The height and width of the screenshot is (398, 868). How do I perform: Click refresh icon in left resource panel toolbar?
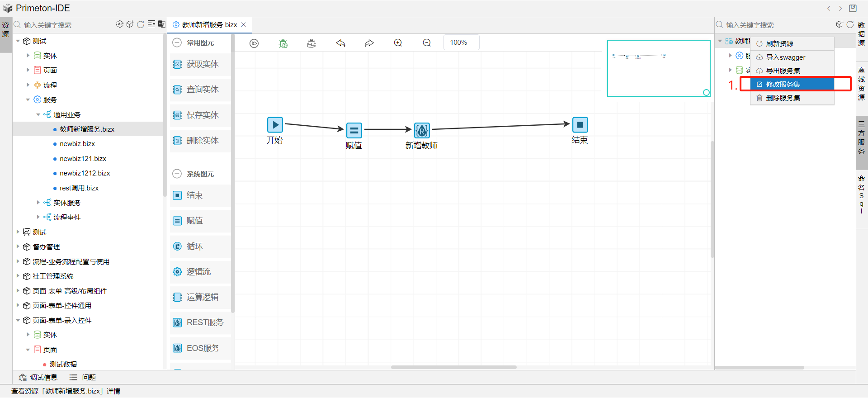(x=141, y=24)
